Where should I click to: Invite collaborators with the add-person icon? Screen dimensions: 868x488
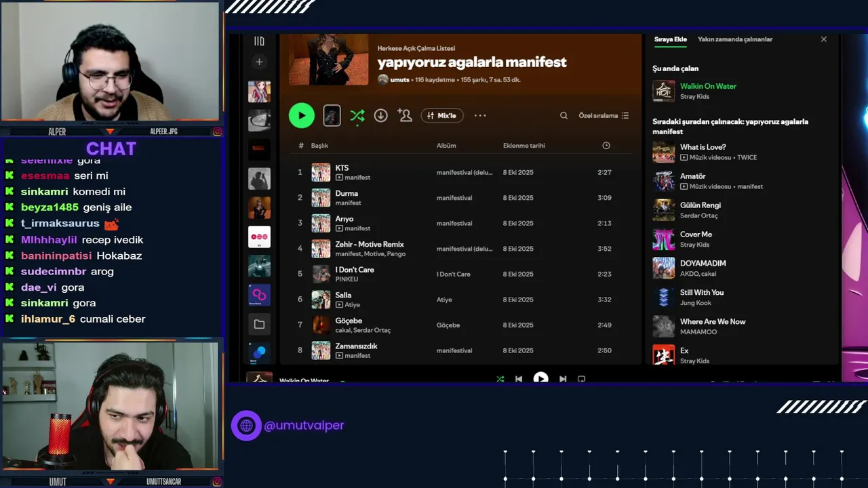405,115
